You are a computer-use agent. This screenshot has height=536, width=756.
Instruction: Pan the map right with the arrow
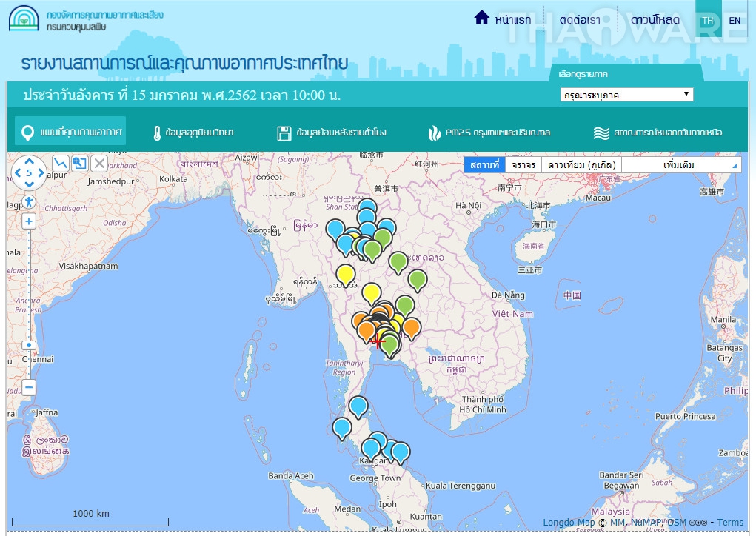coord(41,172)
